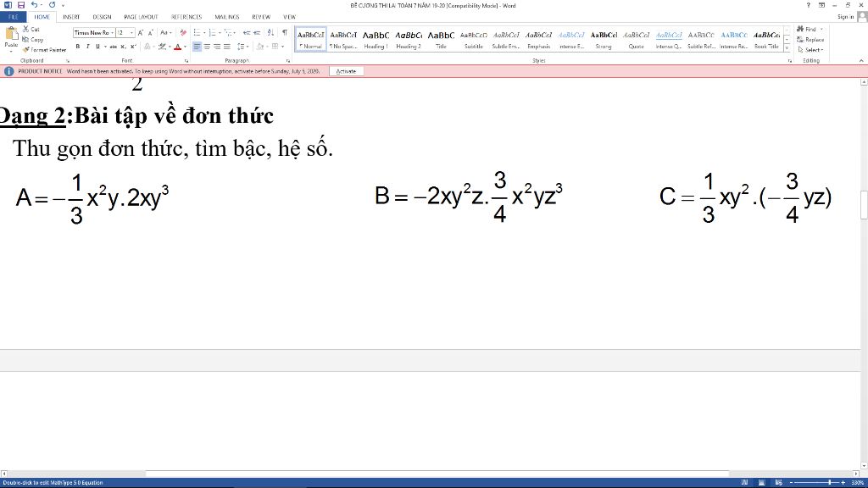Toggle subscript formatting
The height and width of the screenshot is (488, 868).
pyautogui.click(x=123, y=47)
